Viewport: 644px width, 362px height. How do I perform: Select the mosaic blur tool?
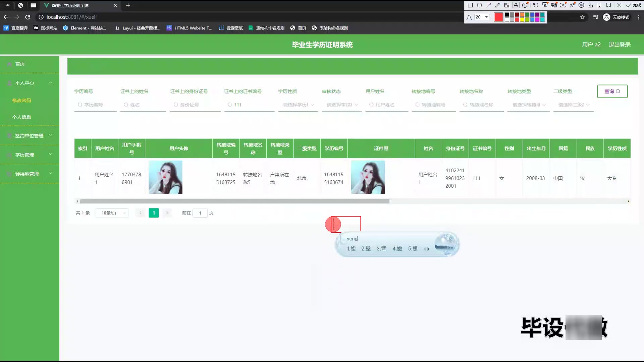coord(507,5)
